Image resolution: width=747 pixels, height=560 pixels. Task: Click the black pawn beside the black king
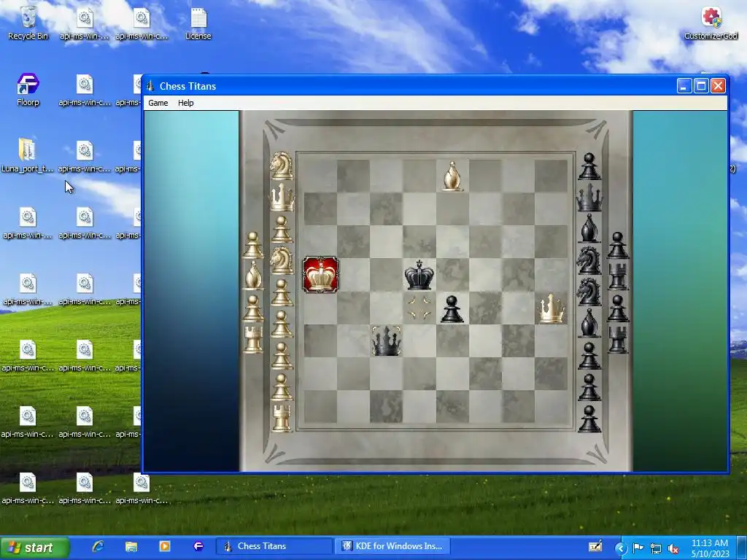click(452, 308)
